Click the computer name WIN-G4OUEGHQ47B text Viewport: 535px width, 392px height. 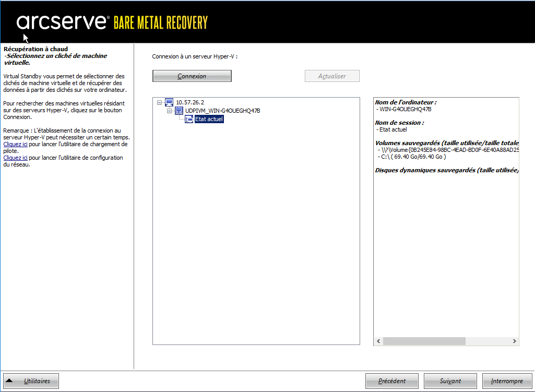point(406,109)
